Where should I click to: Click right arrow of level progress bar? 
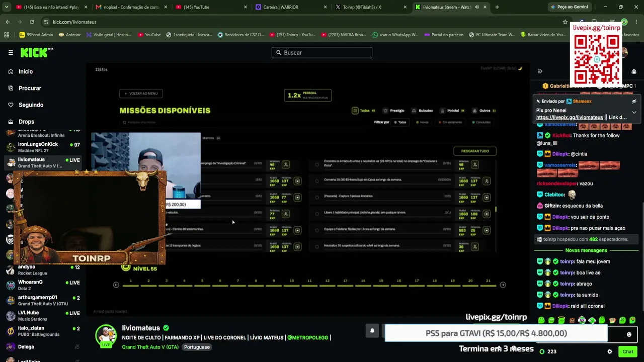coord(503,285)
